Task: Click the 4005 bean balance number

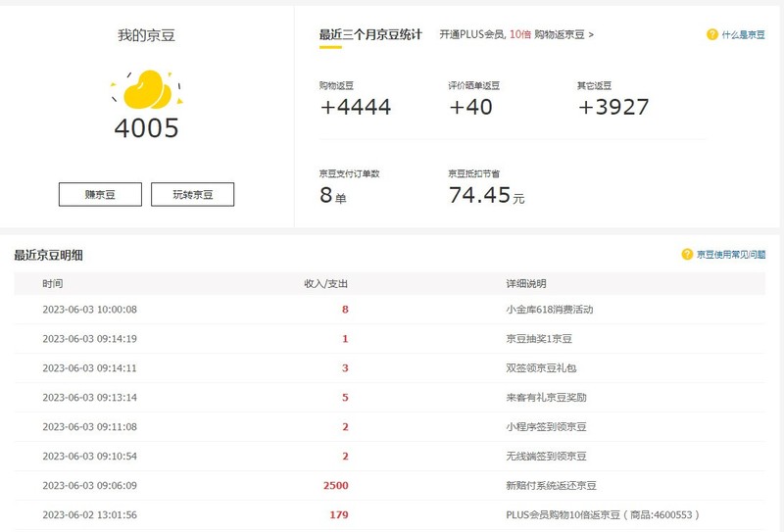Action: 146,128
